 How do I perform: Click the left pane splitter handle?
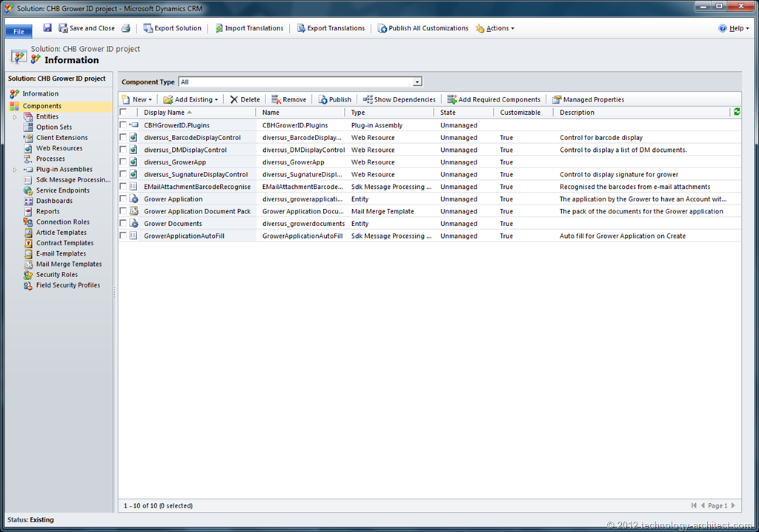115,292
